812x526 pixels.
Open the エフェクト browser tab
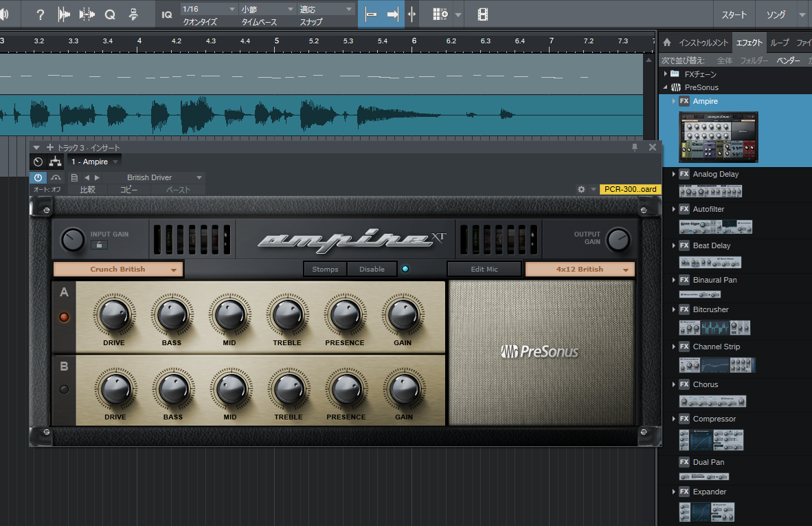click(749, 43)
